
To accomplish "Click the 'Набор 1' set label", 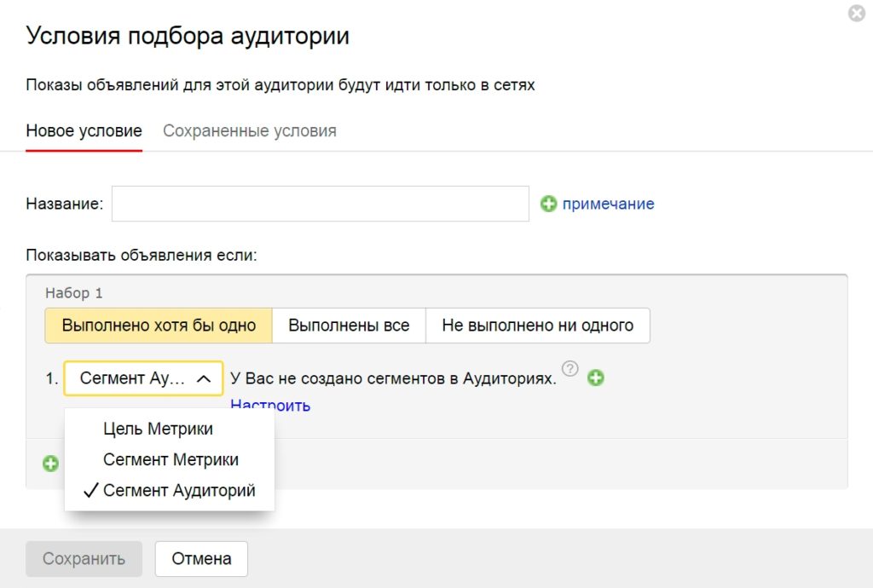I will coord(74,293).
